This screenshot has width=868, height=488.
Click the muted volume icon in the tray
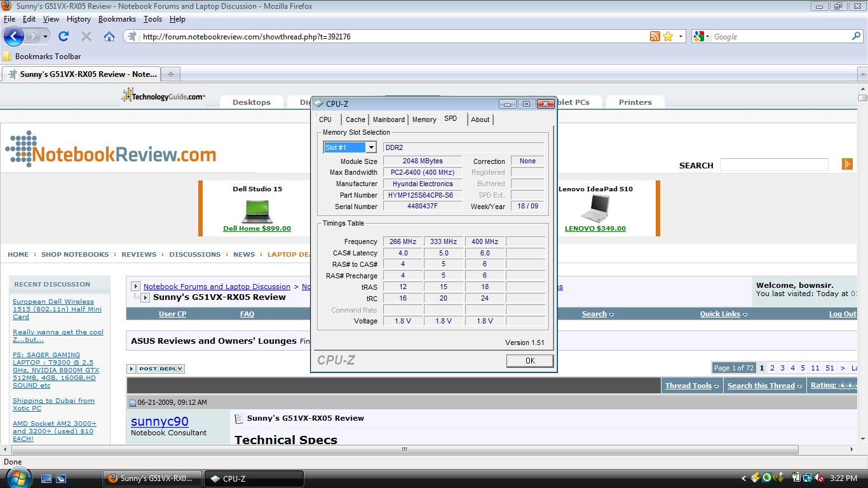coord(819,478)
